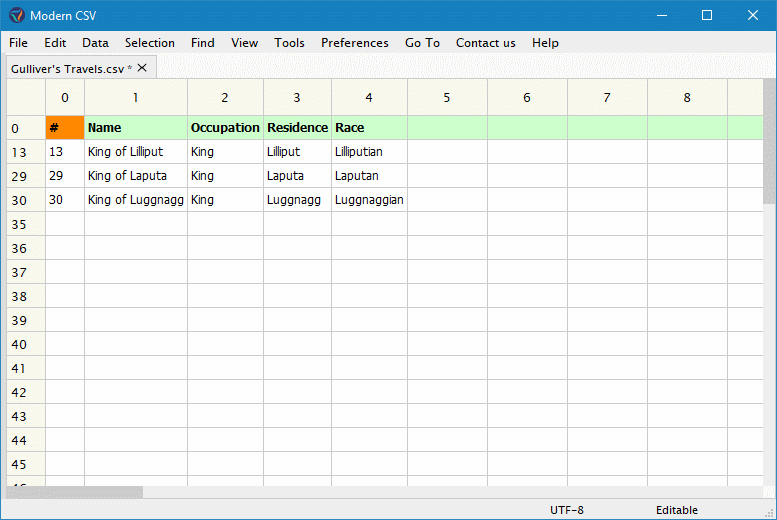Select row header 45

pos(26,464)
